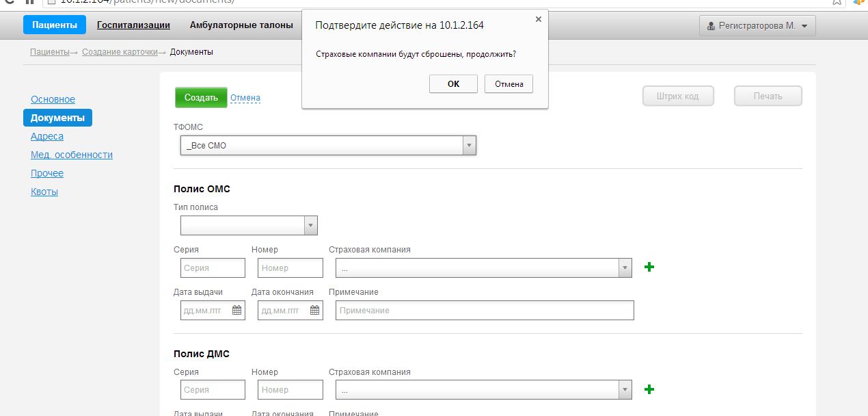Select the Адреса sidebar section
Screen dimensions: 868x416
click(47, 136)
